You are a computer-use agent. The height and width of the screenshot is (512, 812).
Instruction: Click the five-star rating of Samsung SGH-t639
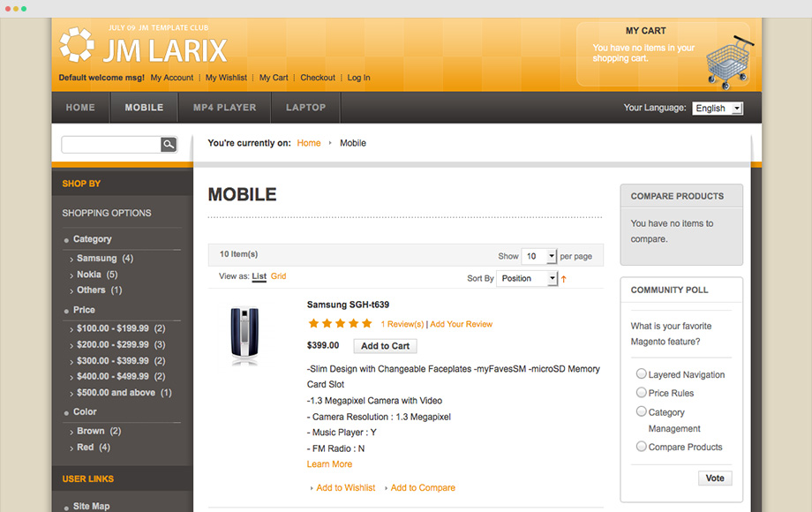pyautogui.click(x=340, y=324)
